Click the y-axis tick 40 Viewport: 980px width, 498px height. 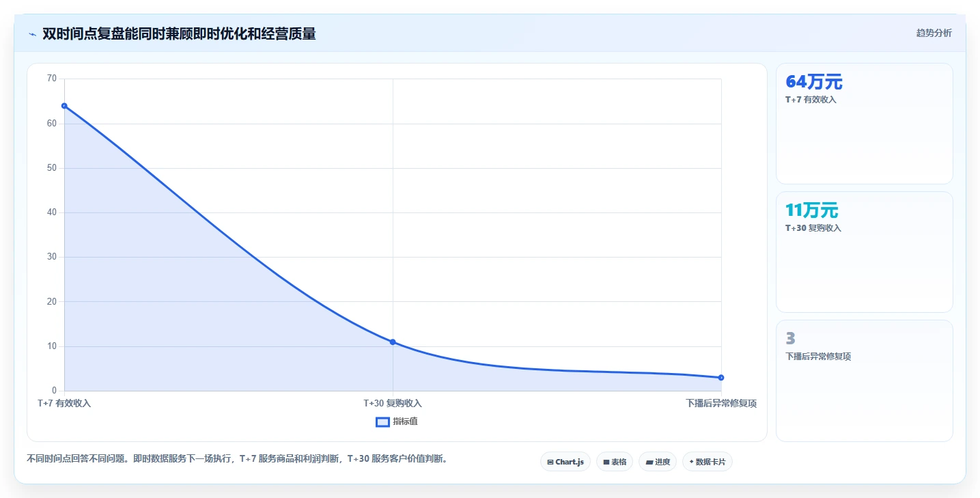(52, 212)
